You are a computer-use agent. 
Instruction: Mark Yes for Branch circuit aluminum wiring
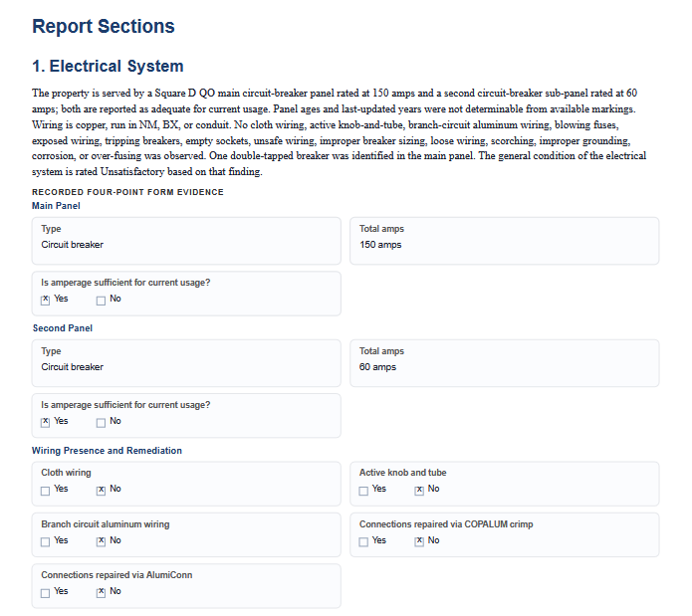tap(45, 542)
